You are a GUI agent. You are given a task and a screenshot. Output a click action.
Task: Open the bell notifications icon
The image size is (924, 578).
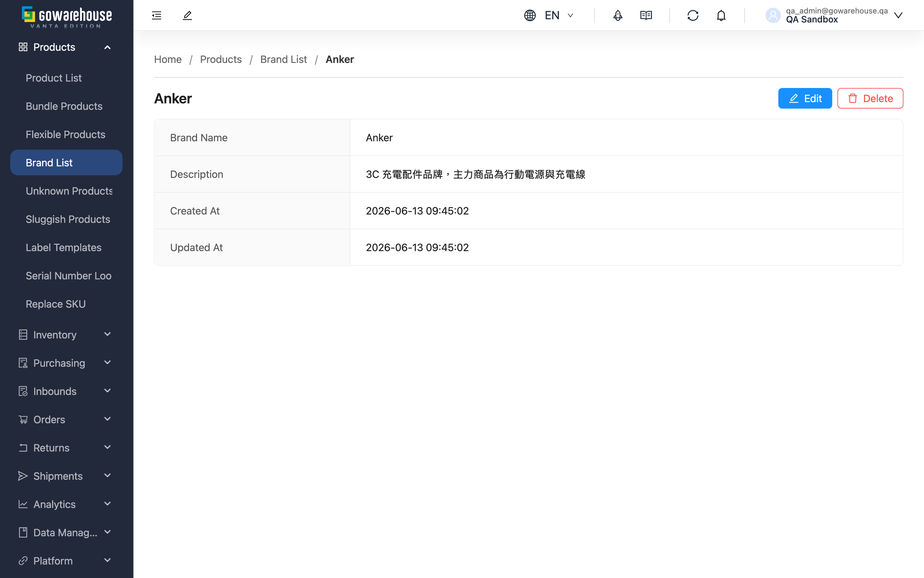[721, 15]
